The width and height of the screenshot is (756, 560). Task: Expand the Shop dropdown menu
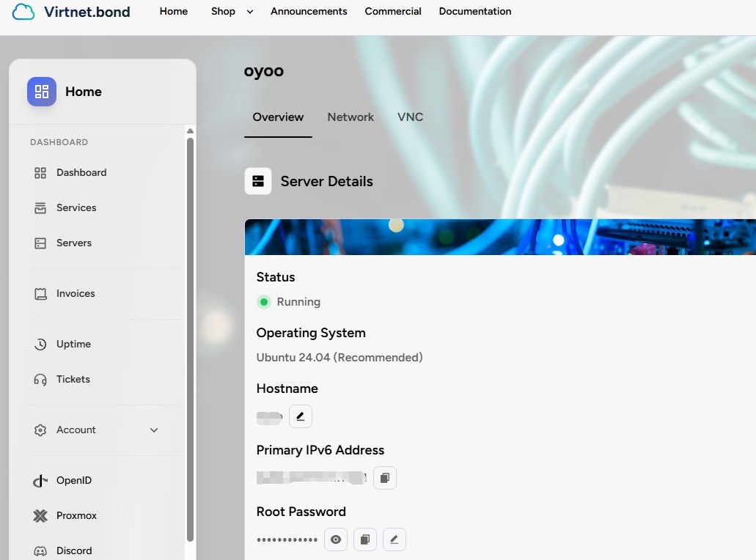[250, 12]
